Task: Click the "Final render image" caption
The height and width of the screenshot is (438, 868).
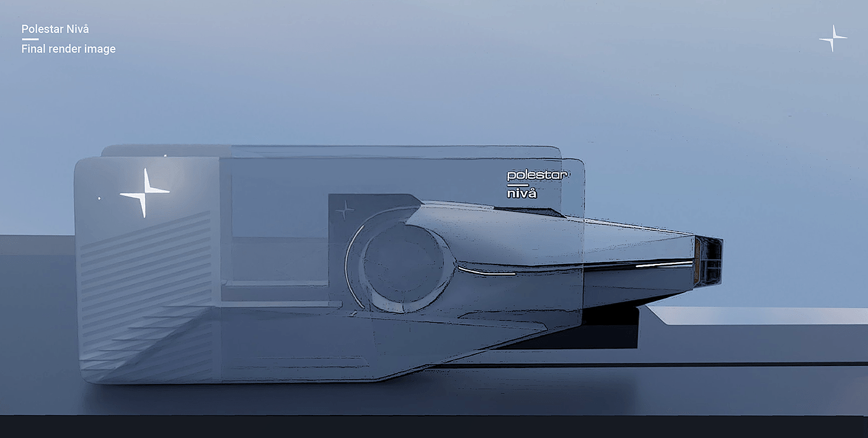Action: pos(68,49)
